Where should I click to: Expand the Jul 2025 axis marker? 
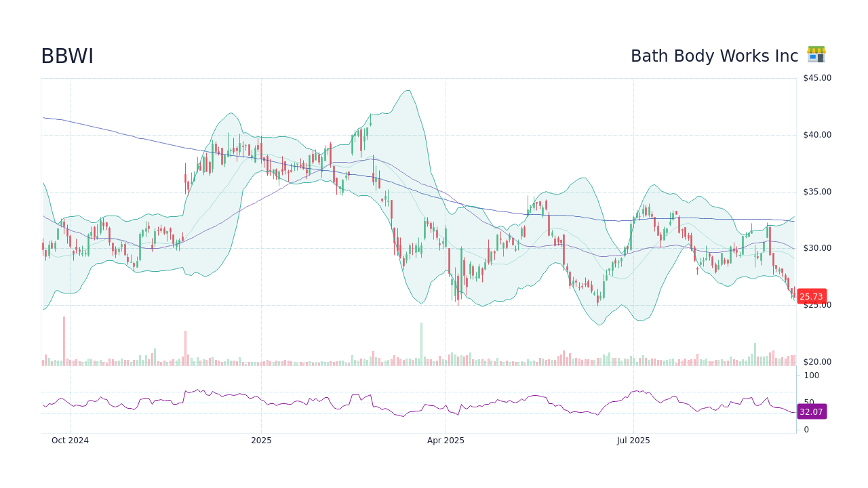[x=634, y=440]
